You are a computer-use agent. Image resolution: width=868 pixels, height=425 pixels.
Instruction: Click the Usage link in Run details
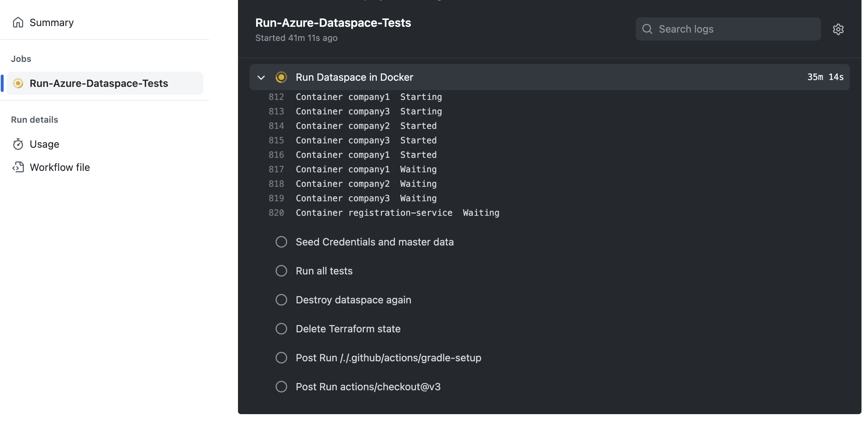(x=44, y=144)
